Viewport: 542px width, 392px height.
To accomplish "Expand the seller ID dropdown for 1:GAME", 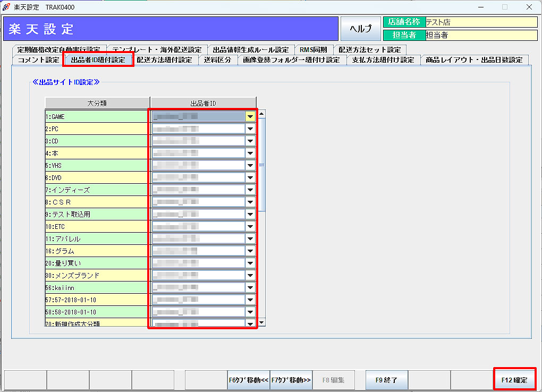I will coord(250,116).
